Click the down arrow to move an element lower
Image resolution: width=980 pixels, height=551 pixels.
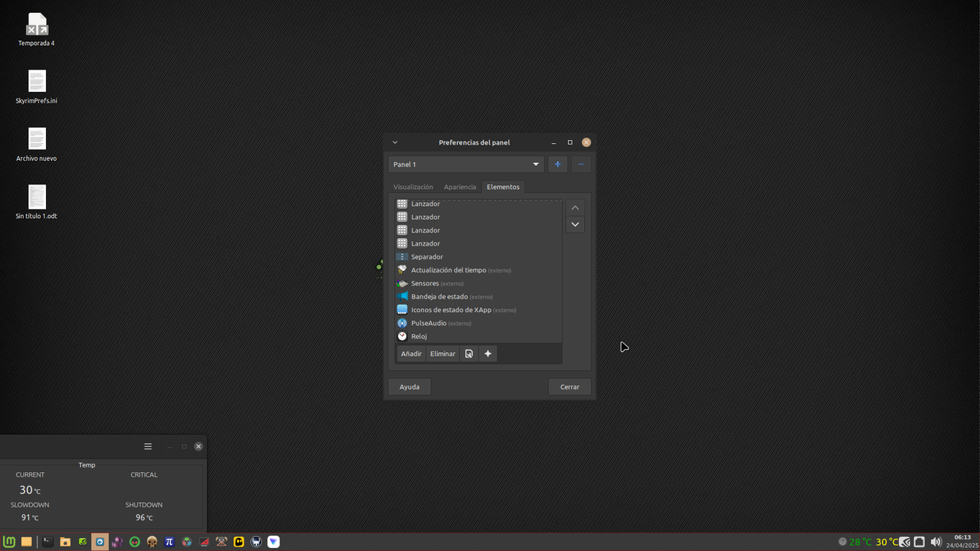point(575,224)
